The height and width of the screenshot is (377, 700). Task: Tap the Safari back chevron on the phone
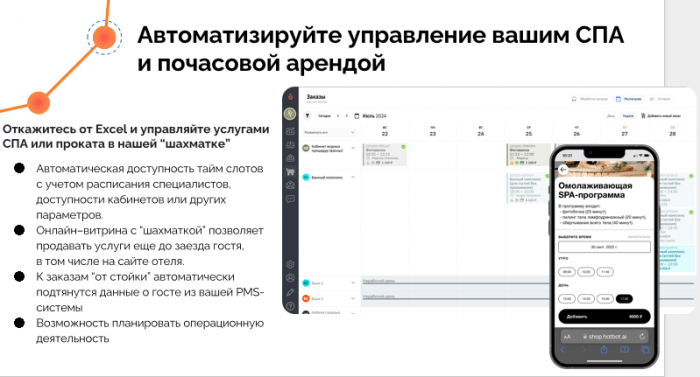tap(562, 350)
